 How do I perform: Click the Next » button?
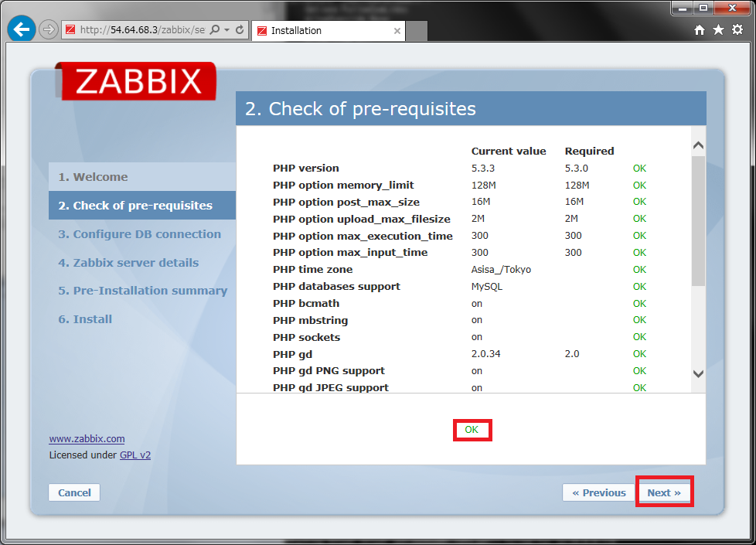[664, 492]
